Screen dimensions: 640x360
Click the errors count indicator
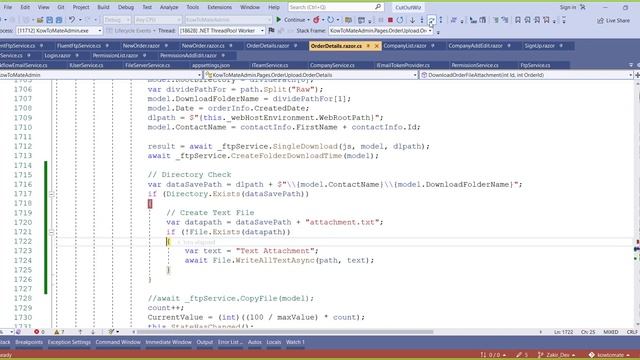pyautogui.click(x=39, y=332)
